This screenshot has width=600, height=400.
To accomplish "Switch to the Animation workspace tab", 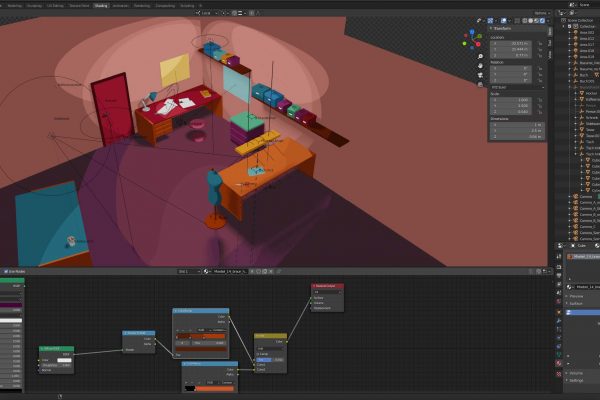I will click(x=120, y=4).
